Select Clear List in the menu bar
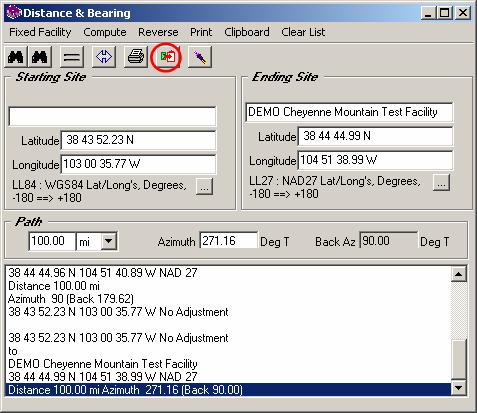The width and height of the screenshot is (477, 413). [x=303, y=32]
